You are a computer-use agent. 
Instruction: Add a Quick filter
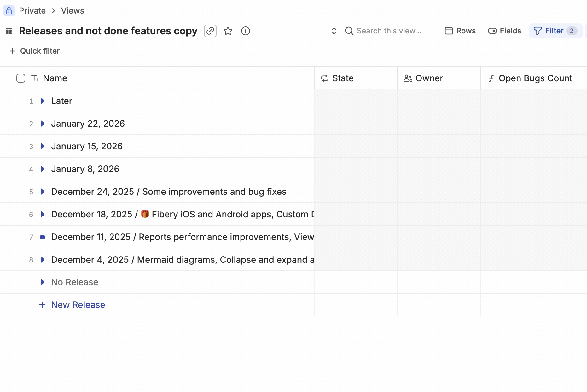35,51
